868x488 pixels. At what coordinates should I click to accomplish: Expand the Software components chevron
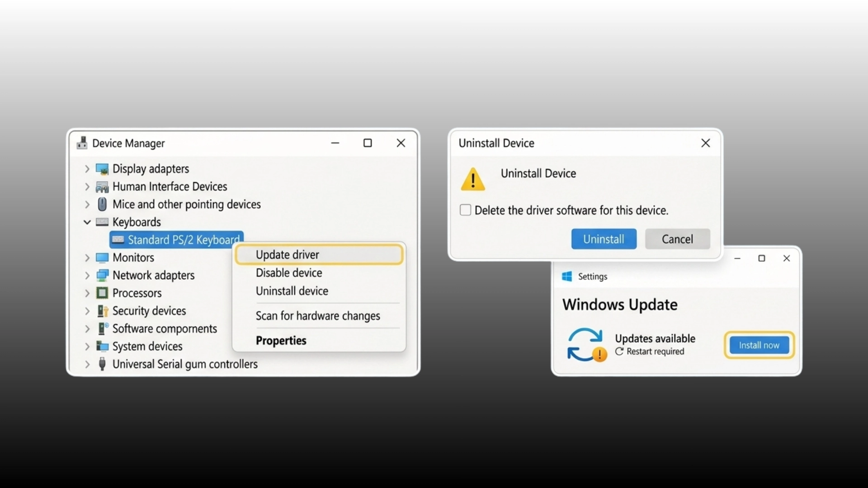(x=87, y=328)
